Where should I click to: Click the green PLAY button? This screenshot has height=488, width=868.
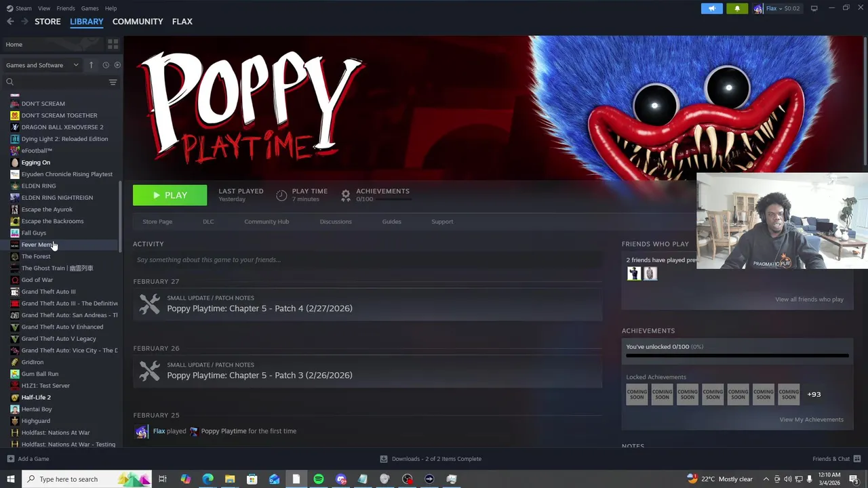point(170,195)
